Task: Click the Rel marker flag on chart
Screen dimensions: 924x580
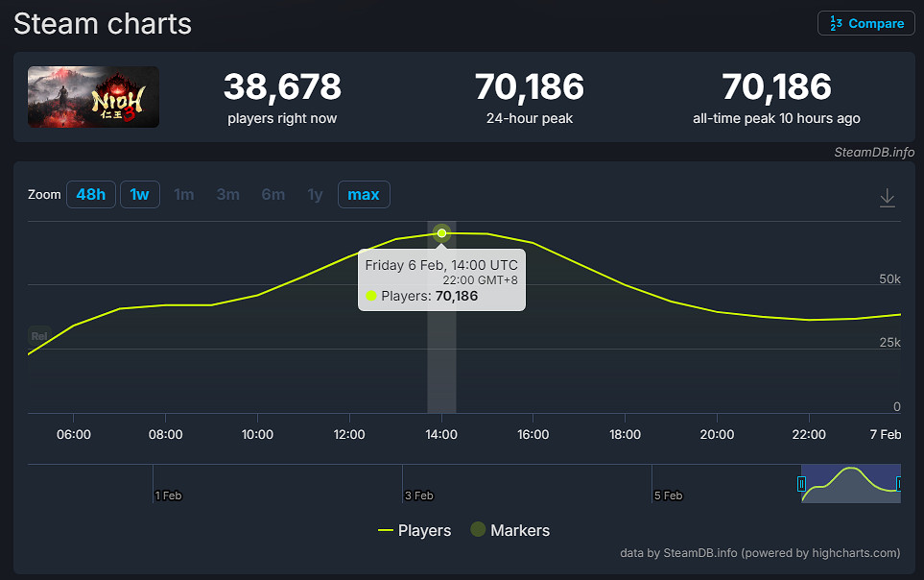Action: 39,336
